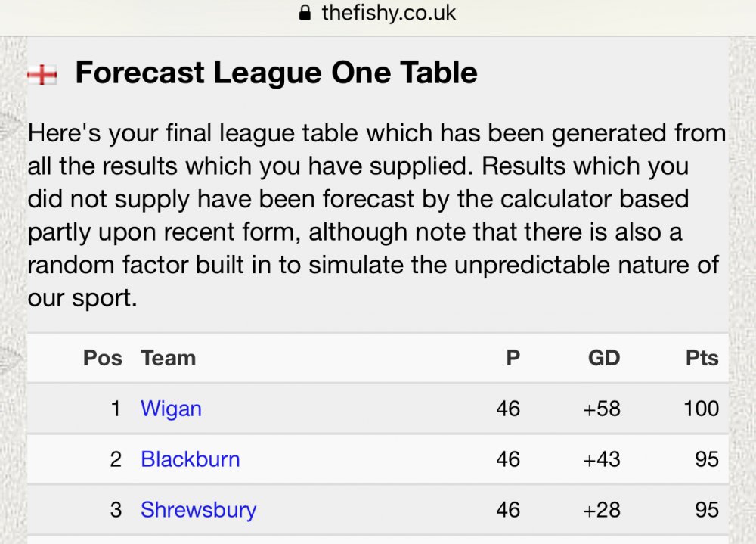Tap the thefishy.co.uk address field
This screenshot has height=544, width=756.
coord(388,13)
